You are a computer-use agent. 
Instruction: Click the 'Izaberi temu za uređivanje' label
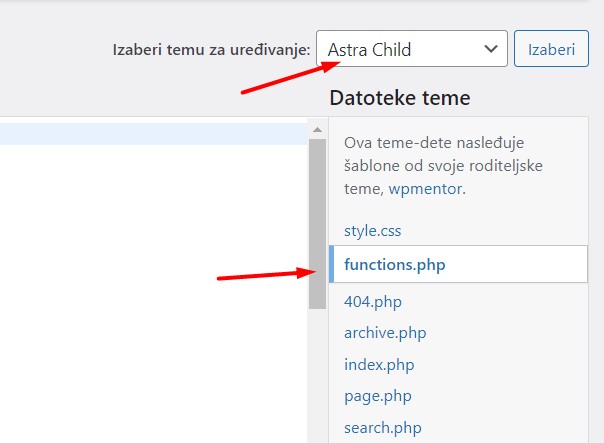(211, 50)
